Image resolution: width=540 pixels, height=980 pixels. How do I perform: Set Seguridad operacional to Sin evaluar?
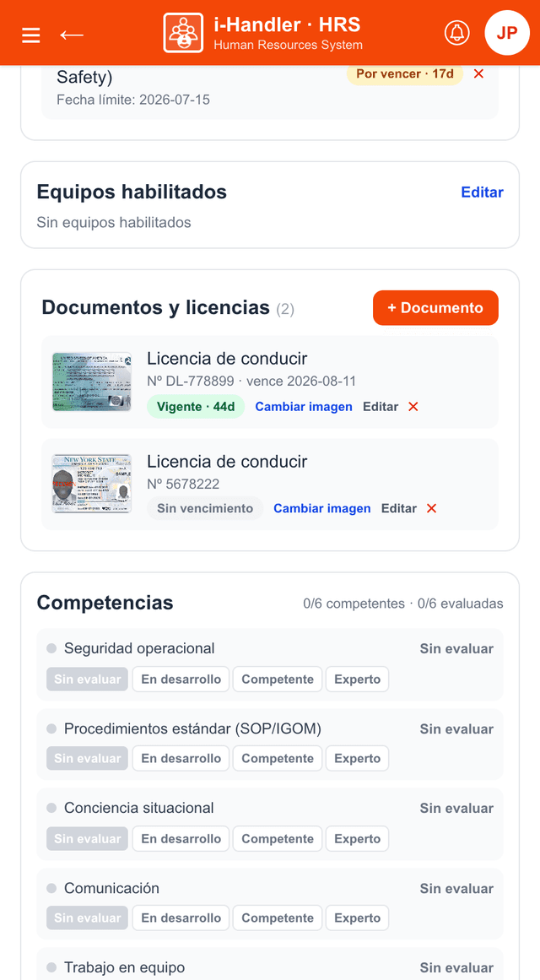(88, 680)
